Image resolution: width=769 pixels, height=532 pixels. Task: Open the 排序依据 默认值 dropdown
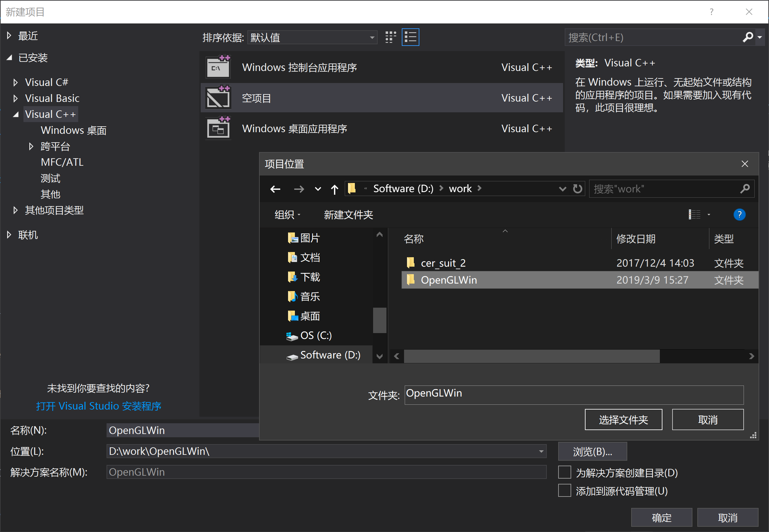coord(312,37)
